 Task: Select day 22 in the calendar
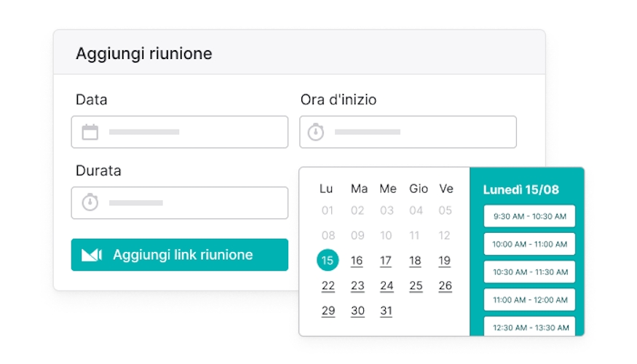click(328, 285)
